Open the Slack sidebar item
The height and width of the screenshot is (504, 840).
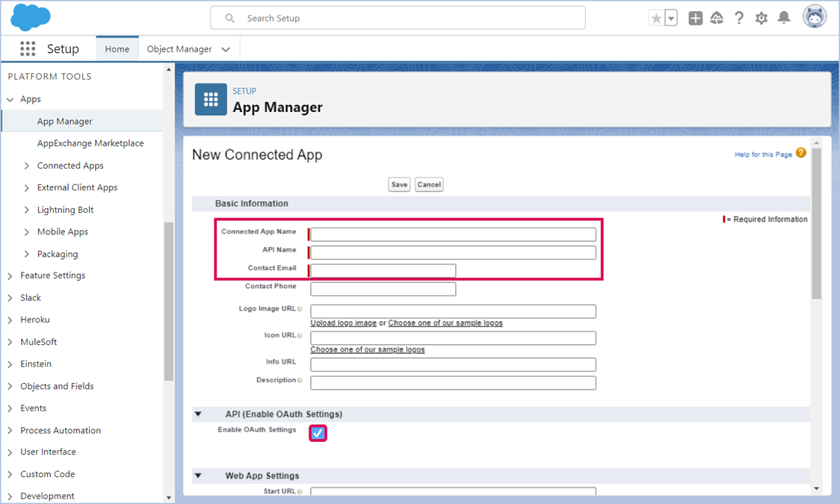[31, 297]
